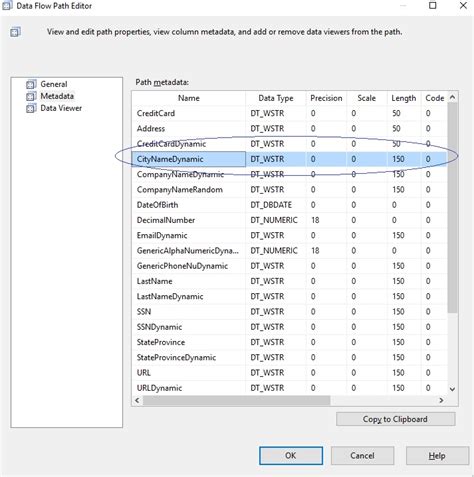Viewport: 474px width, 477px height.
Task: Copy metadata with Copy to Clipboard button
Action: (x=395, y=419)
